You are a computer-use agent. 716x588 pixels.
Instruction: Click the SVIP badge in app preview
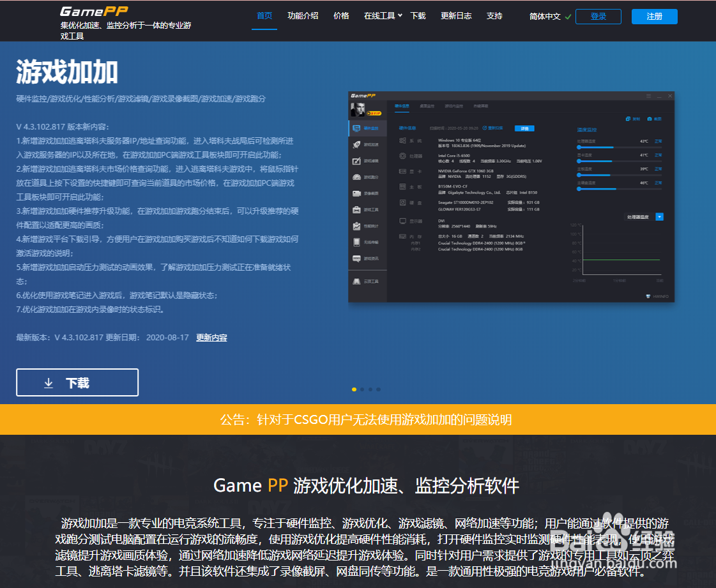374,113
